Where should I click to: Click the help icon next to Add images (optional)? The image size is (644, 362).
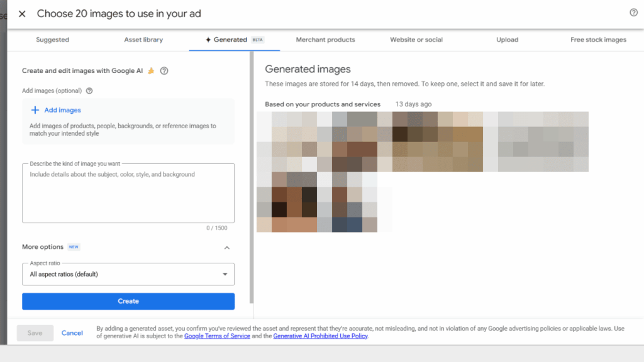coord(89,90)
